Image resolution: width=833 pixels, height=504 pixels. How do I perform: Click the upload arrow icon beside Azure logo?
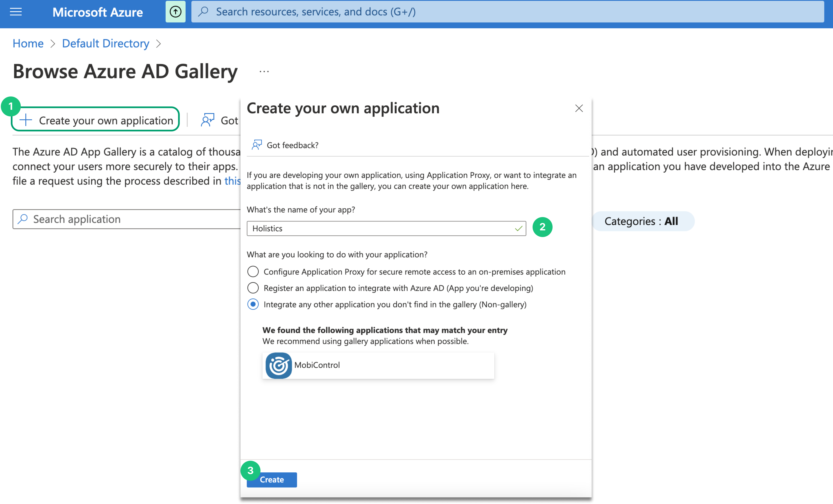[175, 12]
